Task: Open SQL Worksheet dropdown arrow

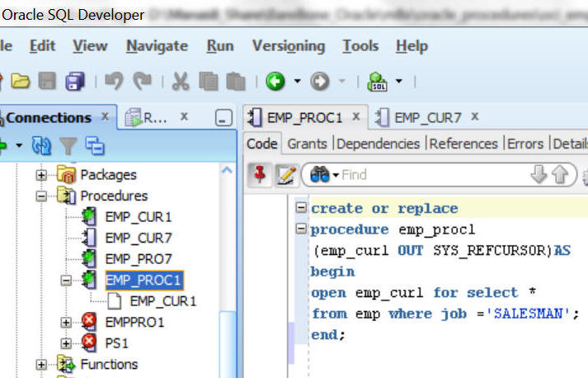Action: point(399,81)
